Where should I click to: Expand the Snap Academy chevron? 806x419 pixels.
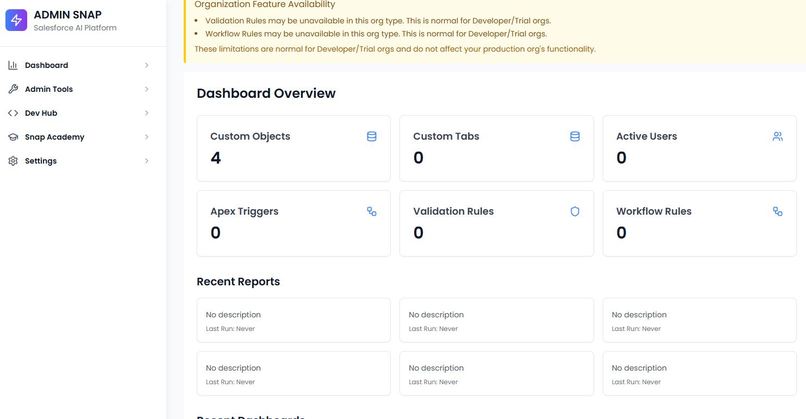click(x=146, y=137)
